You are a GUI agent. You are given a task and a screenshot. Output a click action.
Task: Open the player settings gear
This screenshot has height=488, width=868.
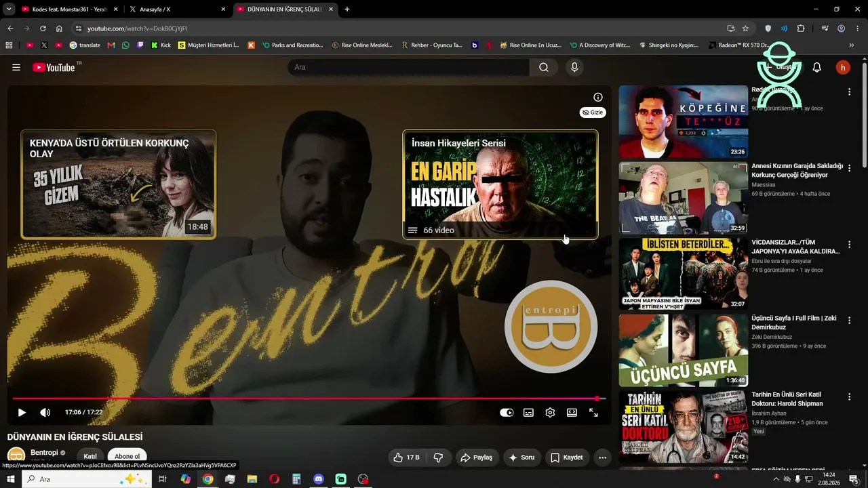(x=550, y=412)
